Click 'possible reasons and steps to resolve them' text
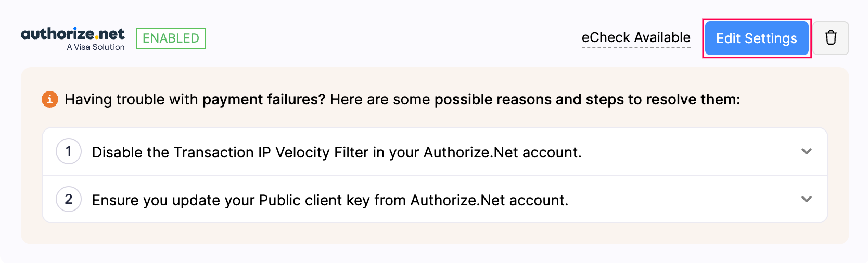This screenshot has height=263, width=868. [x=587, y=99]
